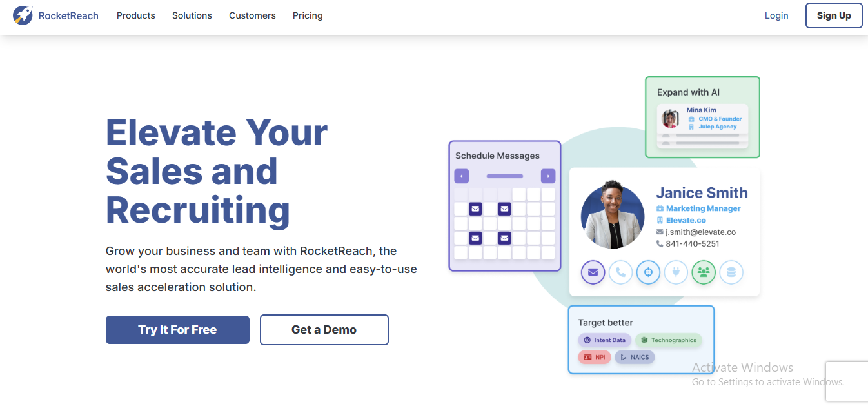
Task: Click Mina Kim's avatar photo
Action: tap(671, 119)
